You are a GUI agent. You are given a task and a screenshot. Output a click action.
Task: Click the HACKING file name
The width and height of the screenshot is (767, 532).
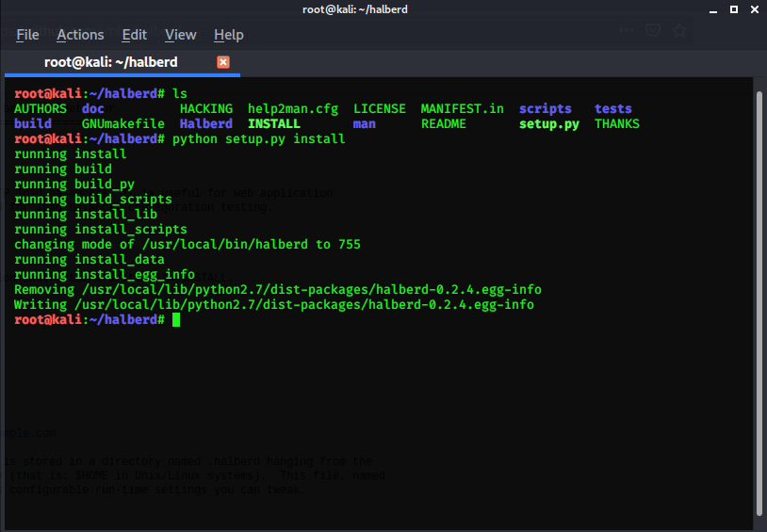[x=206, y=108]
